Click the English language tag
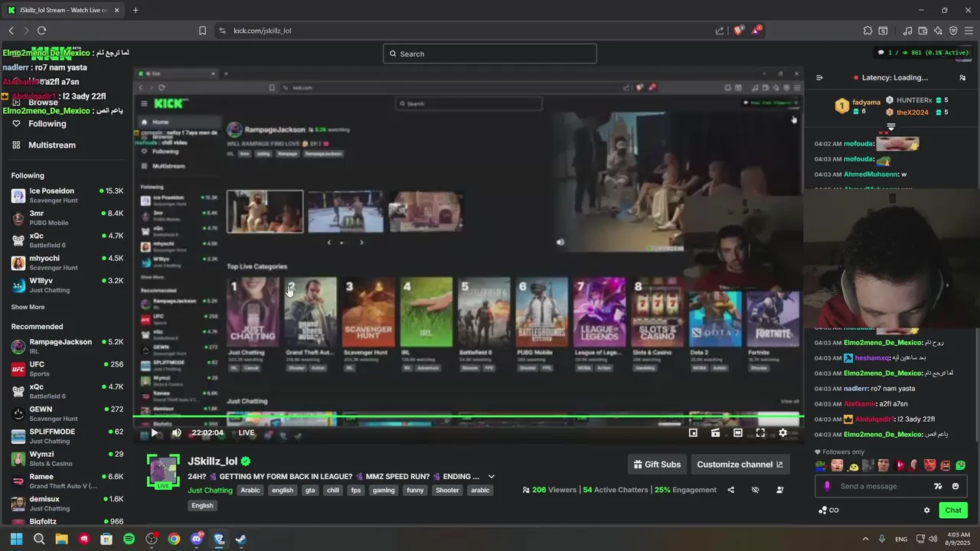The height and width of the screenshot is (551, 980). click(x=202, y=505)
